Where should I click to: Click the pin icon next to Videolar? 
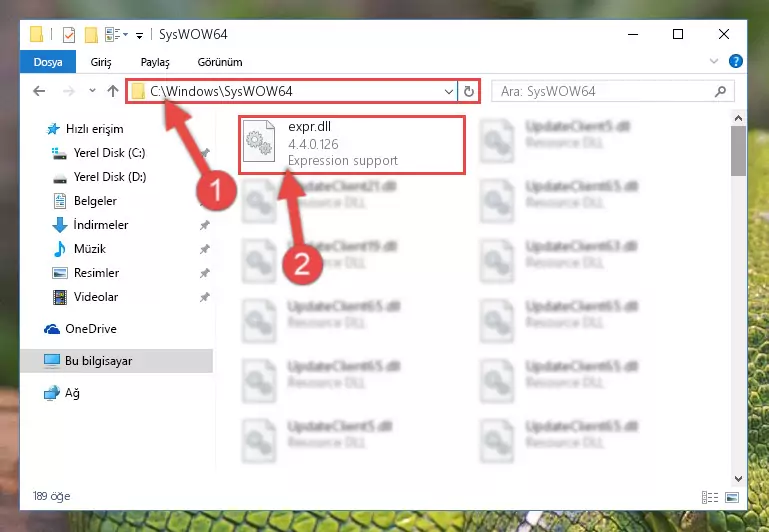(x=205, y=297)
